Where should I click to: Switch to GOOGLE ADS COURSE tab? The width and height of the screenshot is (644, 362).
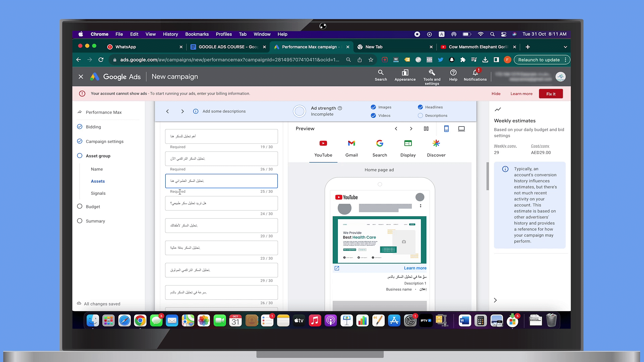coord(228,47)
